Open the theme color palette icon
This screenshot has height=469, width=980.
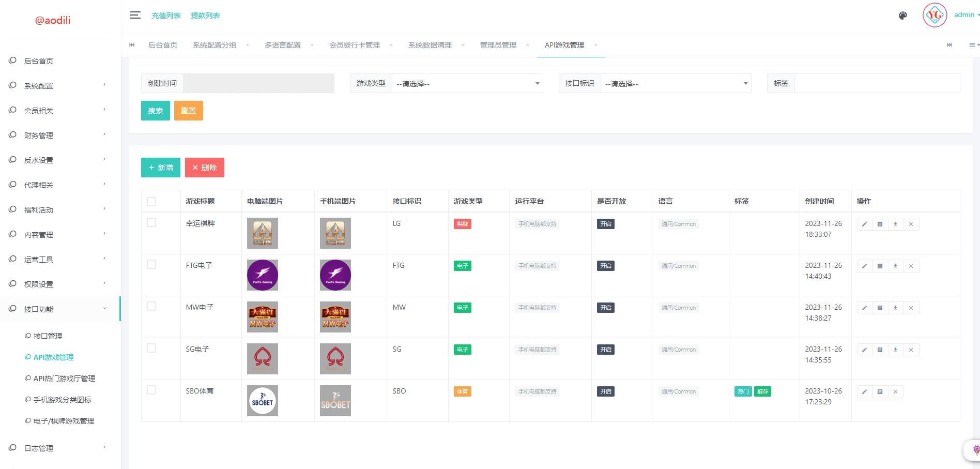tap(902, 16)
